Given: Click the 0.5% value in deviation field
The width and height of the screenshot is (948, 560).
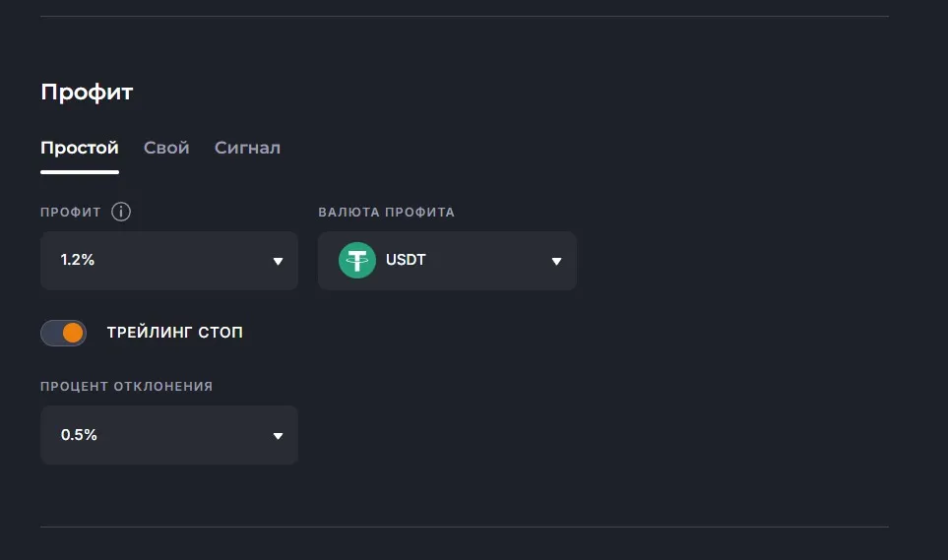Looking at the screenshot, I should pos(79,435).
